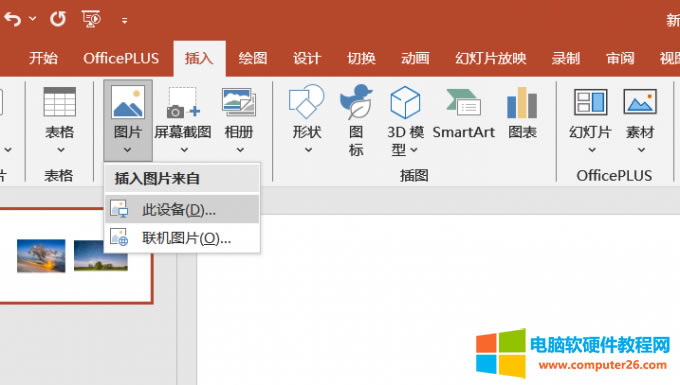Click the 相册 photo album icon
Image resolution: width=680 pixels, height=385 pixels.
[x=239, y=102]
